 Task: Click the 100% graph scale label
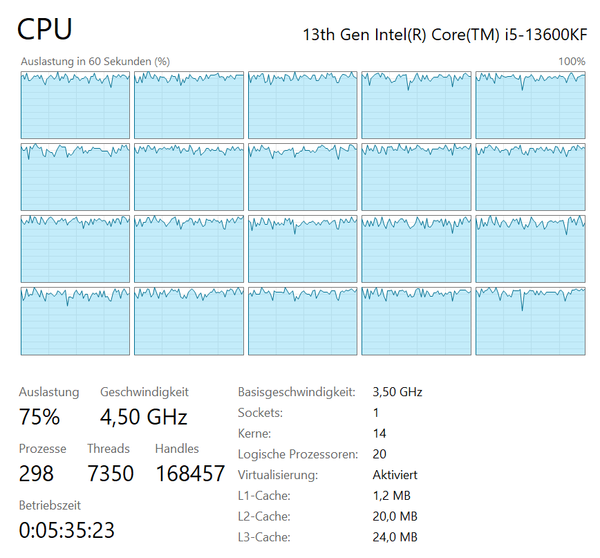pos(571,61)
